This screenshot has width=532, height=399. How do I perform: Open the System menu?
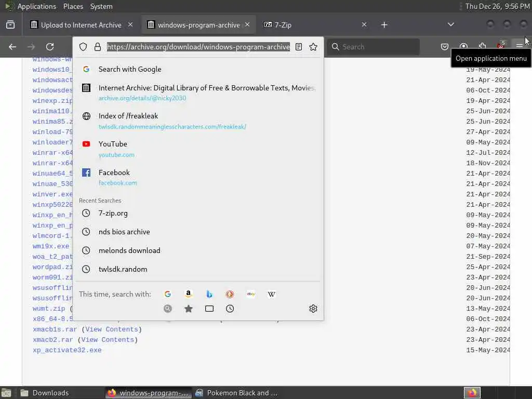[101, 6]
